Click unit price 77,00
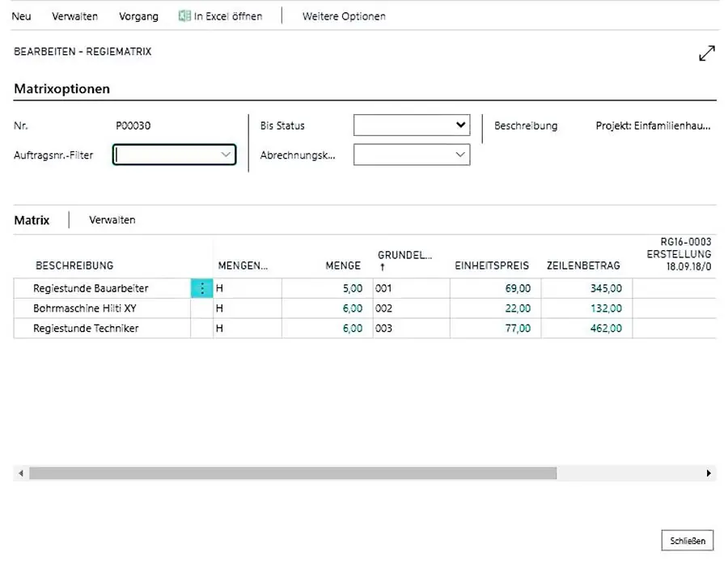The height and width of the screenshot is (565, 728). tap(518, 329)
